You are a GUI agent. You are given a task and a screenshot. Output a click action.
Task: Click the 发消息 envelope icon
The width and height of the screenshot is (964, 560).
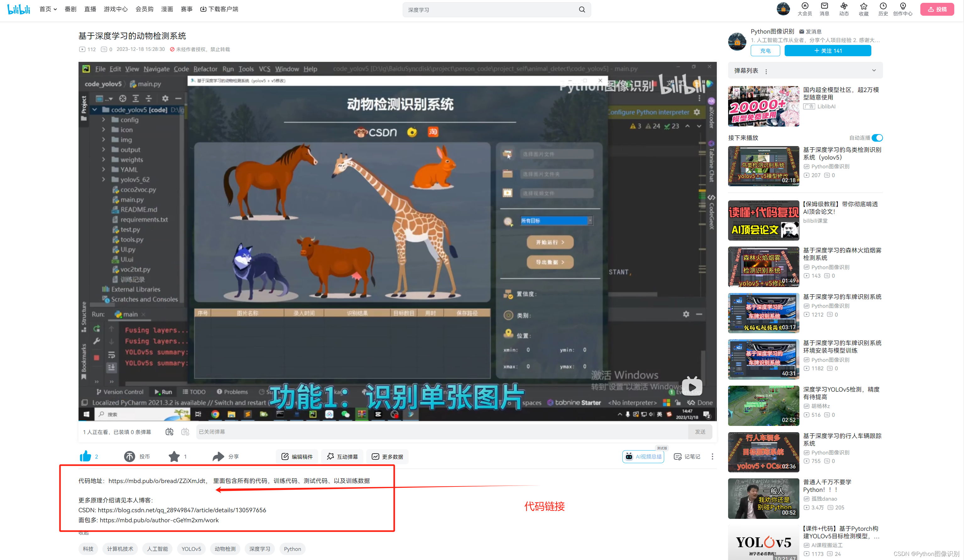[801, 31]
